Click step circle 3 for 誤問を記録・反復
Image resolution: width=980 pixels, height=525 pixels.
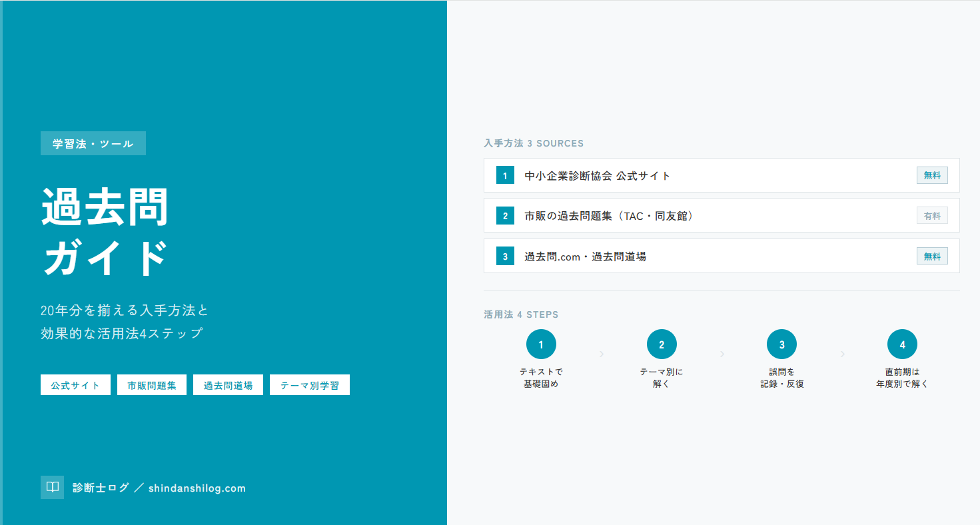782,344
